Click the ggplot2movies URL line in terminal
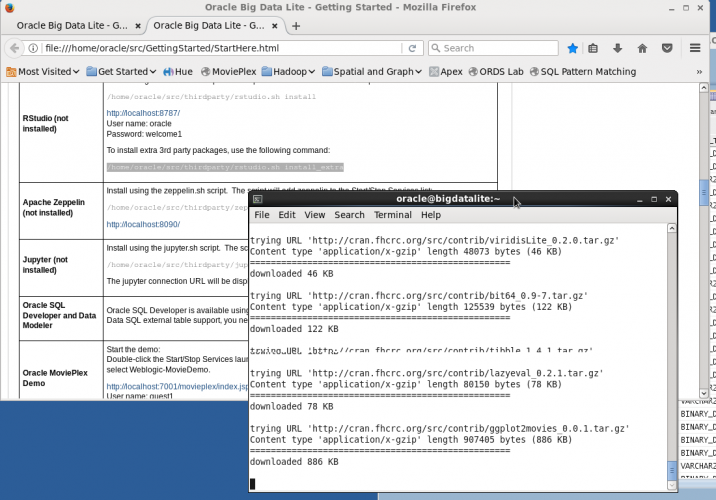The image size is (716, 500). coord(440,428)
